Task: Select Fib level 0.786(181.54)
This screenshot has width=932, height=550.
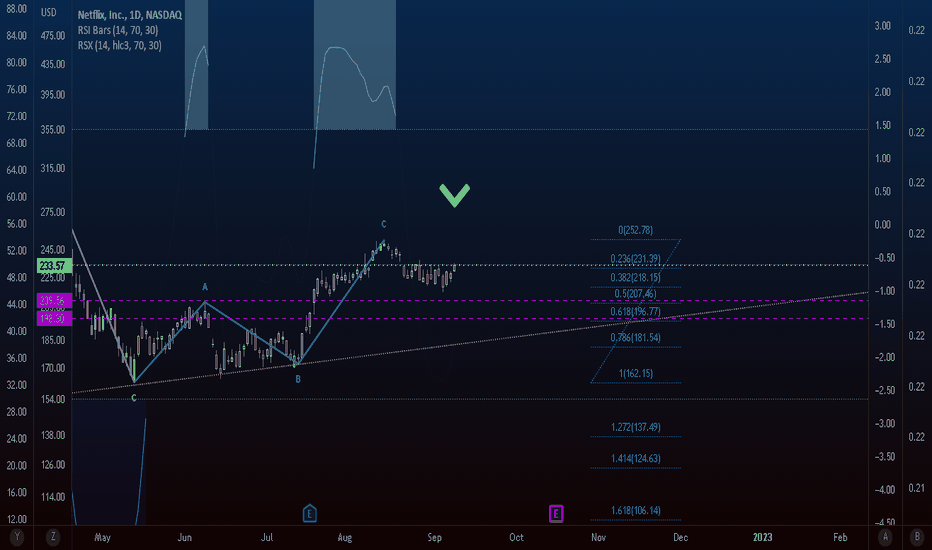Action: coord(635,338)
